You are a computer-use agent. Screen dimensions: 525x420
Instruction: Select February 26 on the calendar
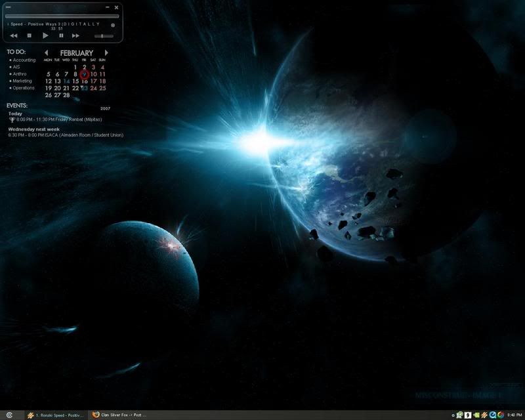48,95
